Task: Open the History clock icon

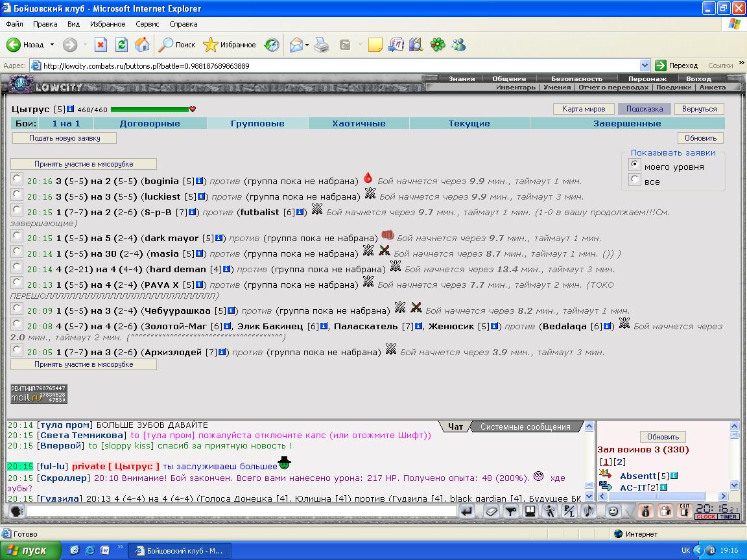Action: click(x=272, y=45)
